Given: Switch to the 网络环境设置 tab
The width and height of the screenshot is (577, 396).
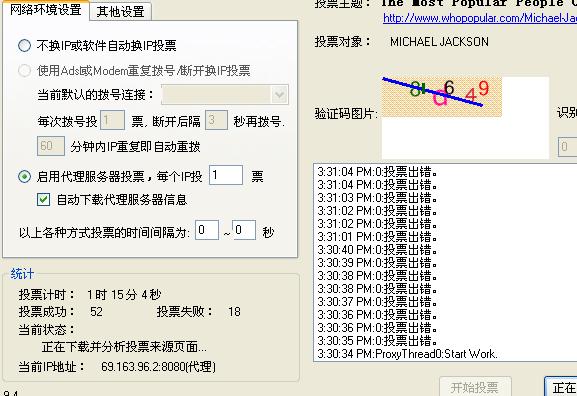Looking at the screenshot, I should [x=45, y=10].
